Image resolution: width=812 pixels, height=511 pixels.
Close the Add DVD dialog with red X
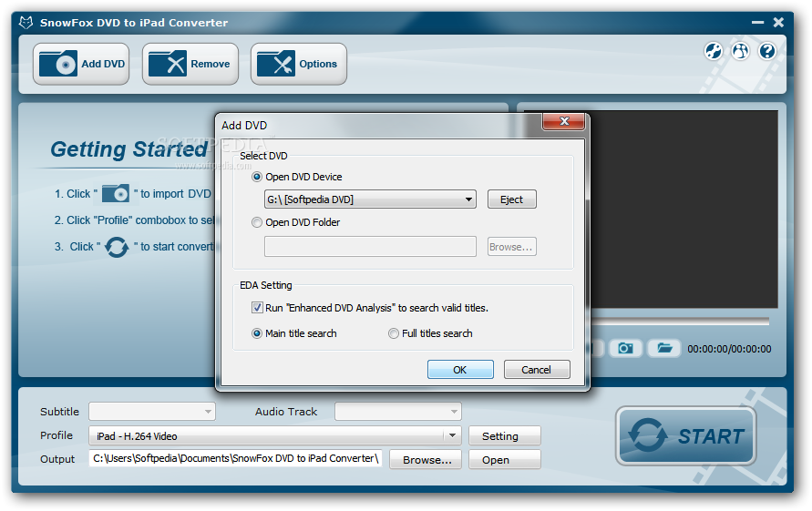(x=564, y=121)
